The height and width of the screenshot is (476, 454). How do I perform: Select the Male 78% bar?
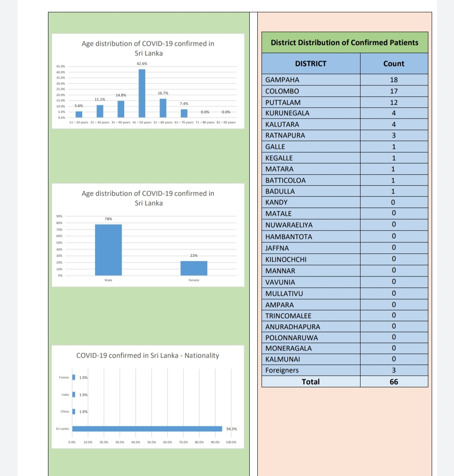coord(108,250)
